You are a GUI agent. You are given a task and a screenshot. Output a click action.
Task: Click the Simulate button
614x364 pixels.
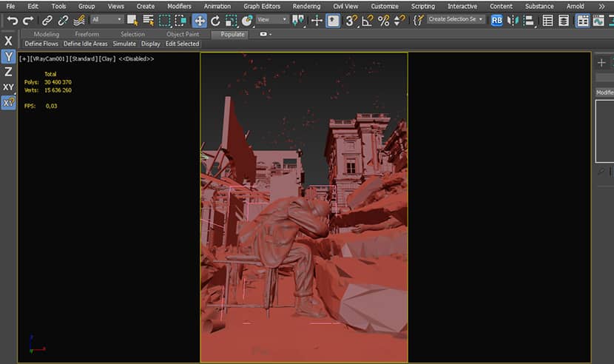coord(124,44)
